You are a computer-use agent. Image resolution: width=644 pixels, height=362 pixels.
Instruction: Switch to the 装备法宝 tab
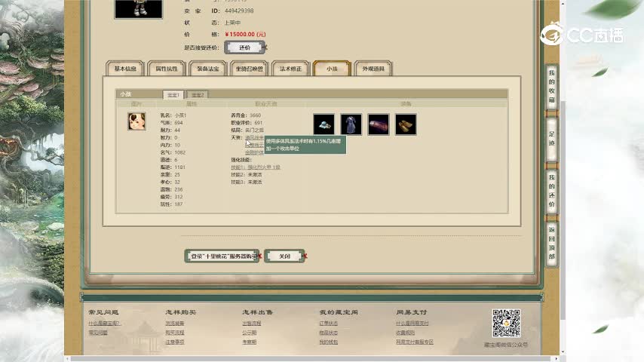click(x=208, y=69)
